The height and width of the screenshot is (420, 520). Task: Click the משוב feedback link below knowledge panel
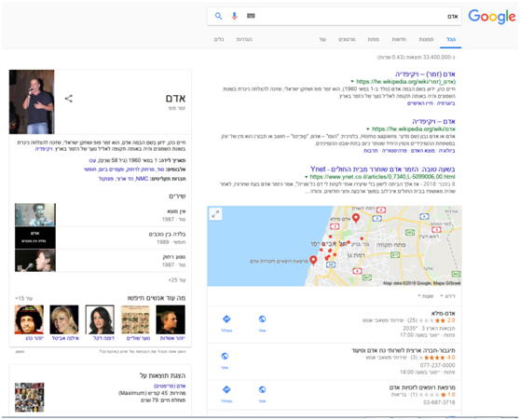click(x=20, y=351)
